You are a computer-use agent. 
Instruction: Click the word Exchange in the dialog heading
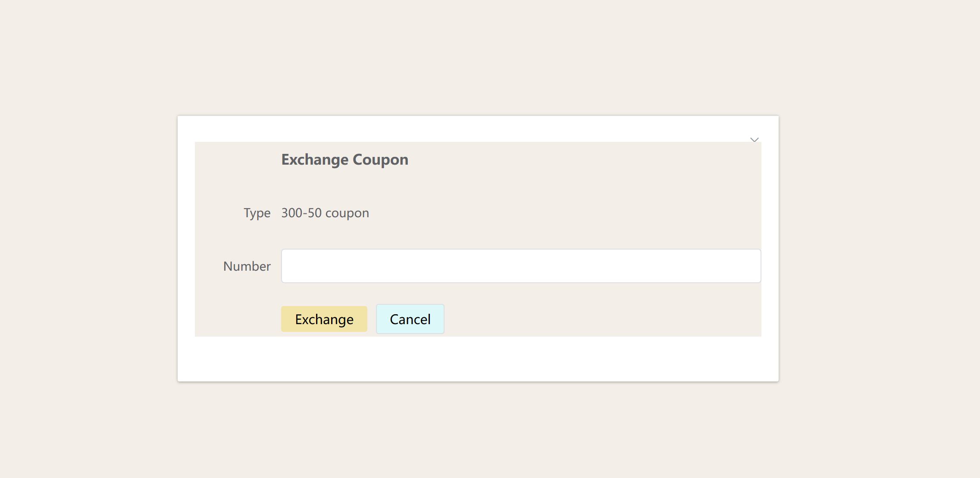(315, 159)
